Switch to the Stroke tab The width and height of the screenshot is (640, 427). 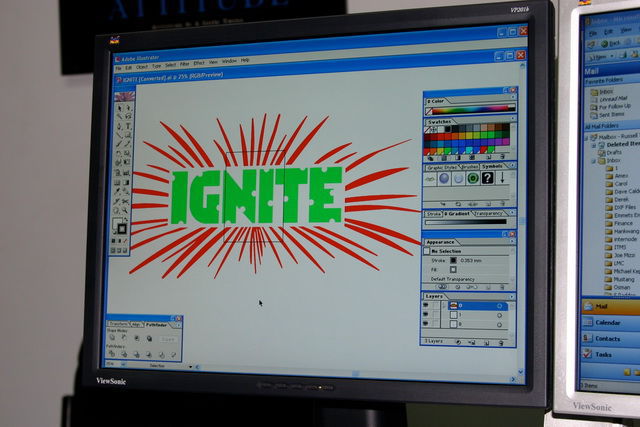coord(433,214)
